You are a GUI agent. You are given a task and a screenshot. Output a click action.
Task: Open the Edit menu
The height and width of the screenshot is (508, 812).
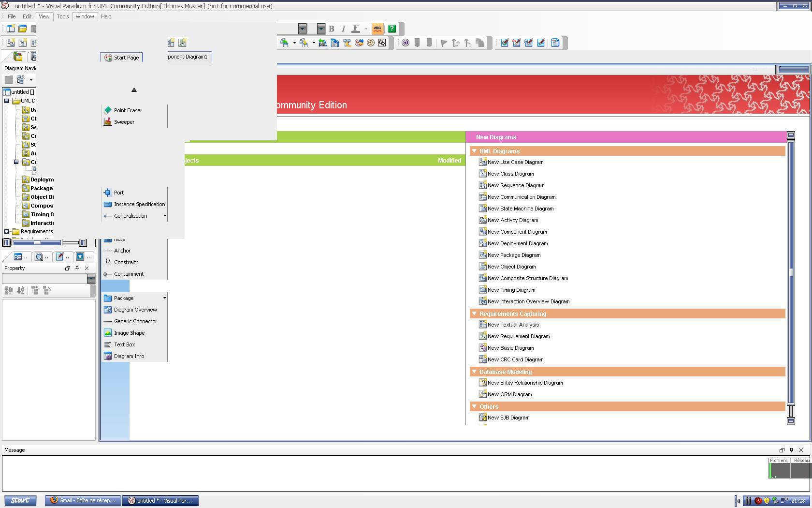pyautogui.click(x=27, y=16)
